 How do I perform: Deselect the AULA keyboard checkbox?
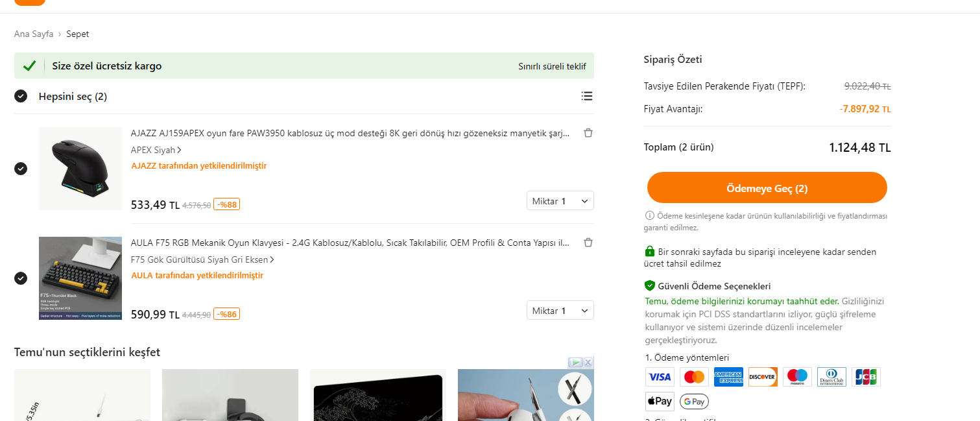pyautogui.click(x=21, y=278)
